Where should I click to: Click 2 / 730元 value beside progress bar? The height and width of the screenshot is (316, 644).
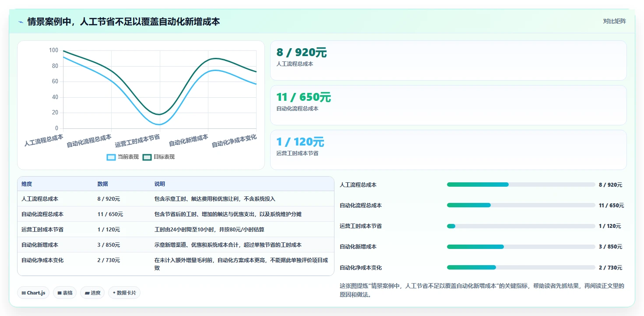[610, 268]
